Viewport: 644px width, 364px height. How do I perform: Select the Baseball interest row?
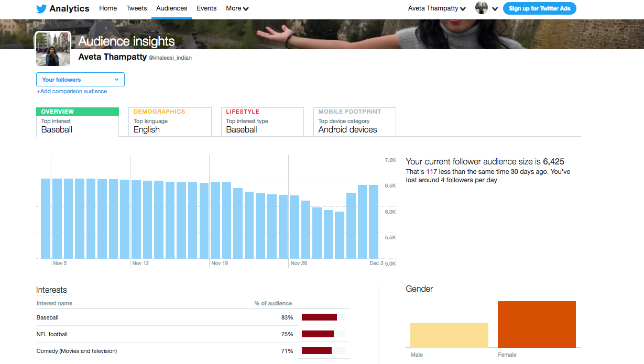193,317
